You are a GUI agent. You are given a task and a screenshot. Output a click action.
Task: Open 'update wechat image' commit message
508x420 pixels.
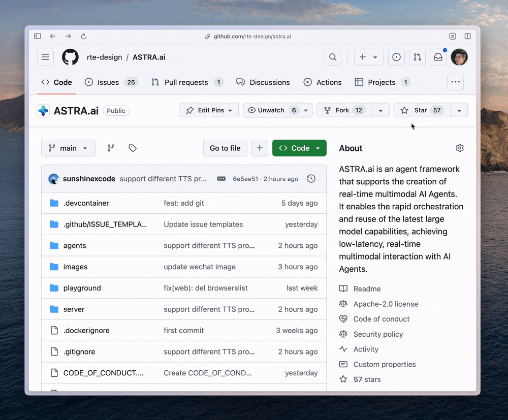click(200, 267)
